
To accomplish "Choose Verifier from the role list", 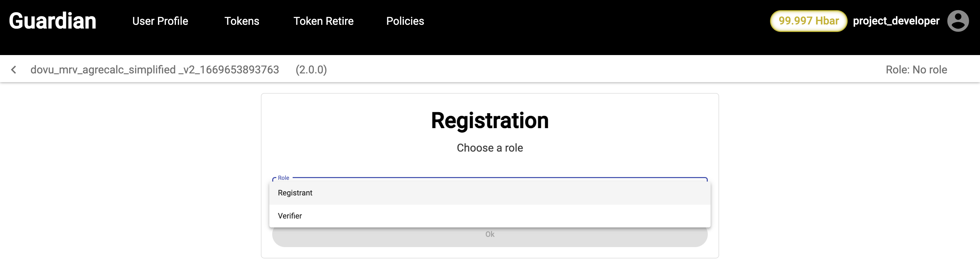I will coord(290,216).
